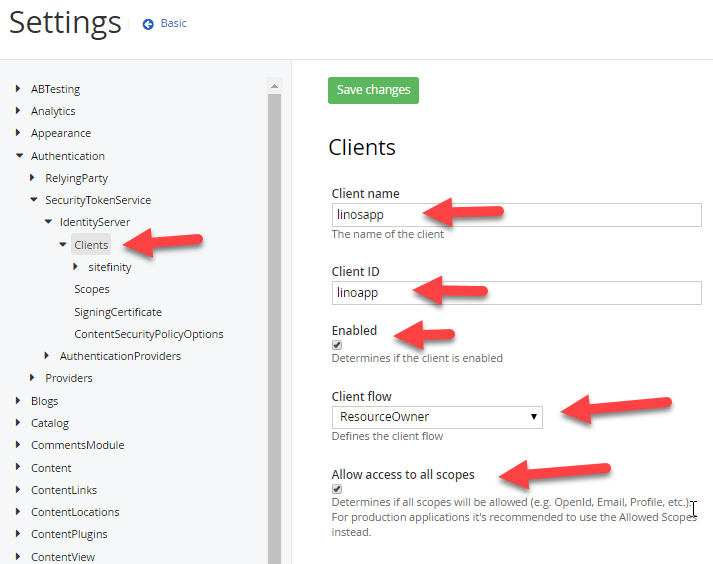The height and width of the screenshot is (564, 713).
Task: Select the Appearance tree item
Action: [x=61, y=133]
